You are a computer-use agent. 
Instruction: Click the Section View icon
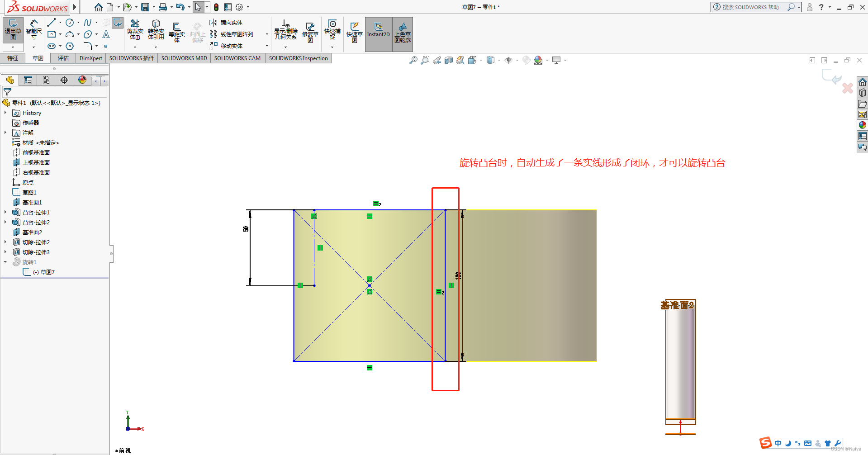click(449, 60)
